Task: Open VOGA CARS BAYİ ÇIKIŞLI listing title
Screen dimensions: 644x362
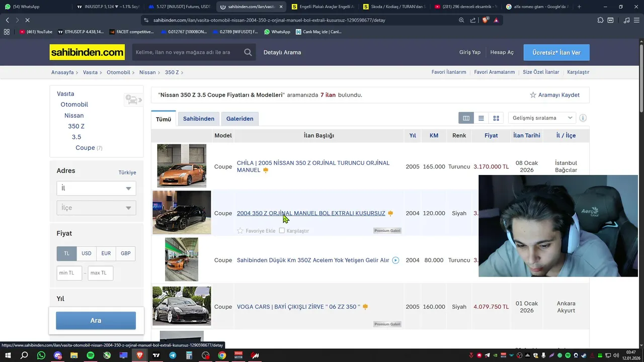Action: pyautogui.click(x=298, y=307)
